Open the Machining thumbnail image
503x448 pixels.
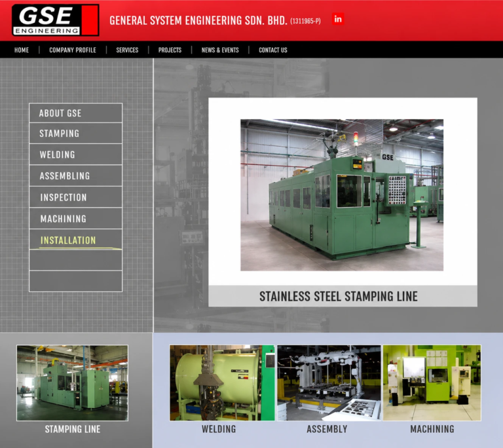click(x=432, y=383)
